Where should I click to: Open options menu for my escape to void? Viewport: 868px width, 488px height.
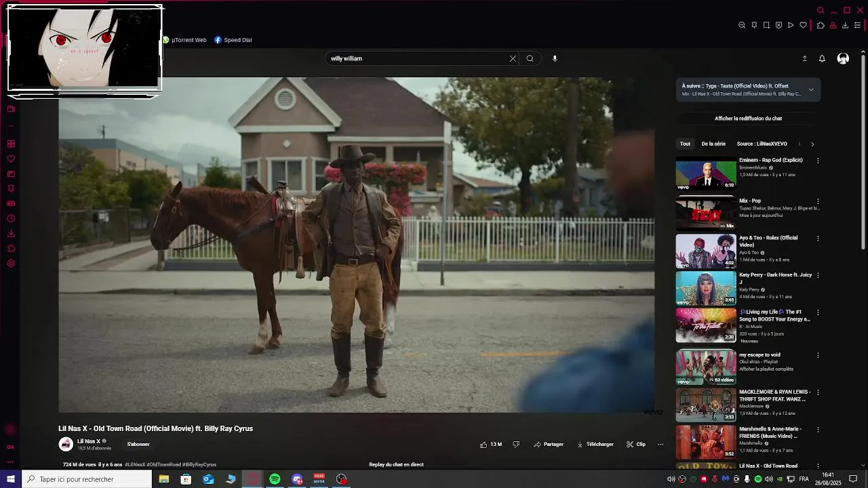[818, 355]
